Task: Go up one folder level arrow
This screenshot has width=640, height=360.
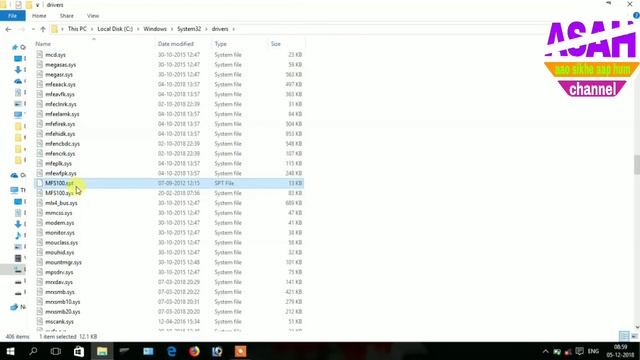Action: pyautogui.click(x=43, y=29)
